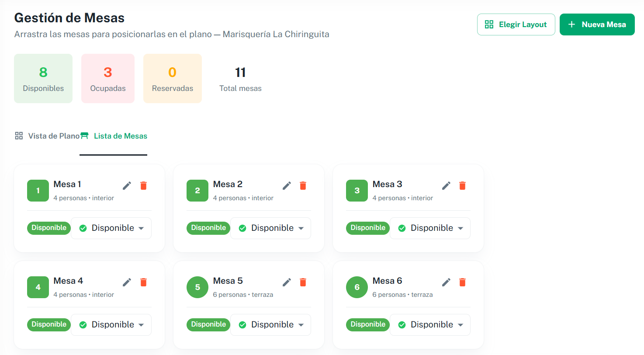The image size is (644, 355).
Task: Edit Mesa 6 with the pencil icon
Action: pyautogui.click(x=446, y=282)
